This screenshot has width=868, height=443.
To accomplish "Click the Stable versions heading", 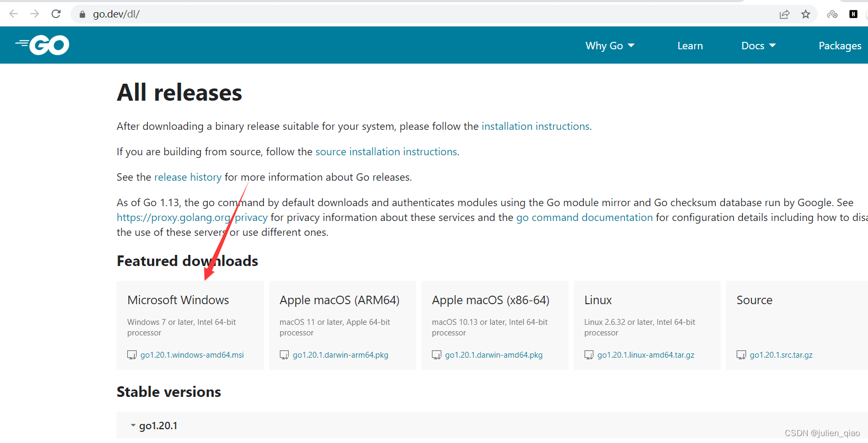I will (169, 392).
